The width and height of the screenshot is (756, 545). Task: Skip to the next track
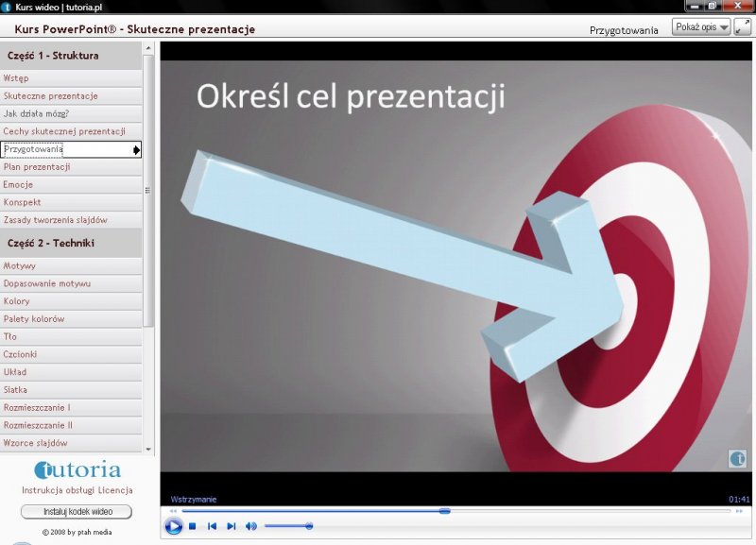coord(232,526)
